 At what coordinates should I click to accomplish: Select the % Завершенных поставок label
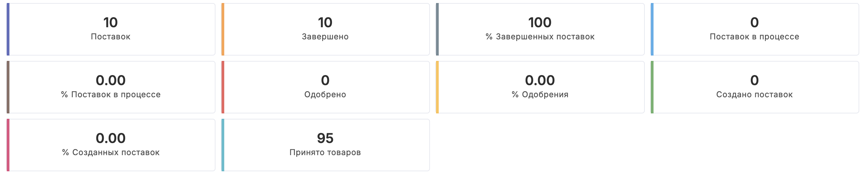coord(540,37)
